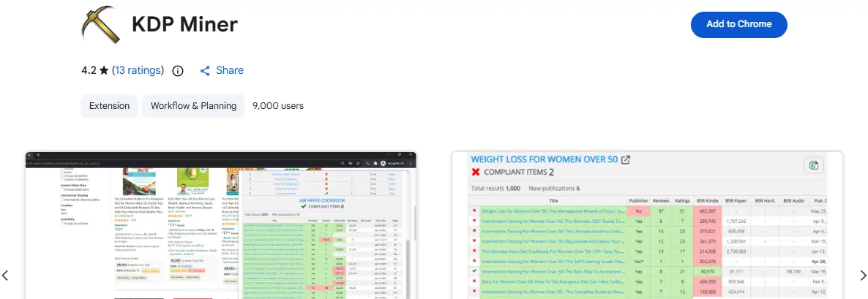Click the Weight Loss for Women Over 50 title
Viewport: 868px width, 299px height.
545,160
